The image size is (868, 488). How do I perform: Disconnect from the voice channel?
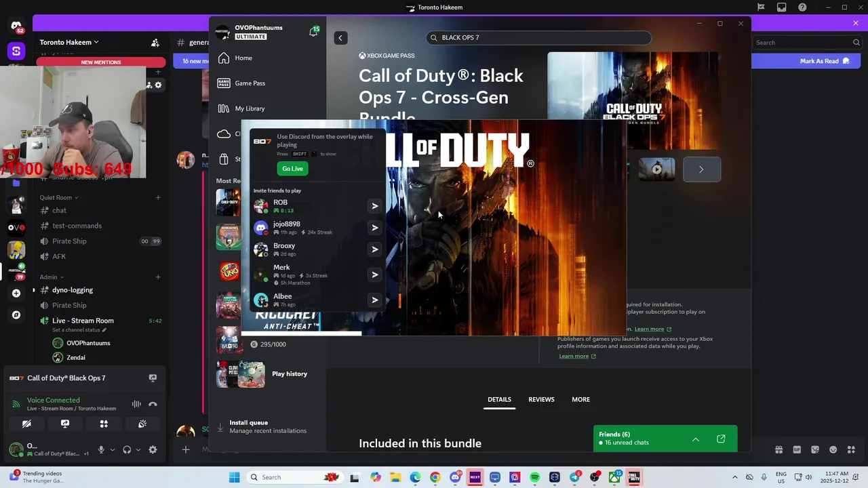(x=153, y=405)
